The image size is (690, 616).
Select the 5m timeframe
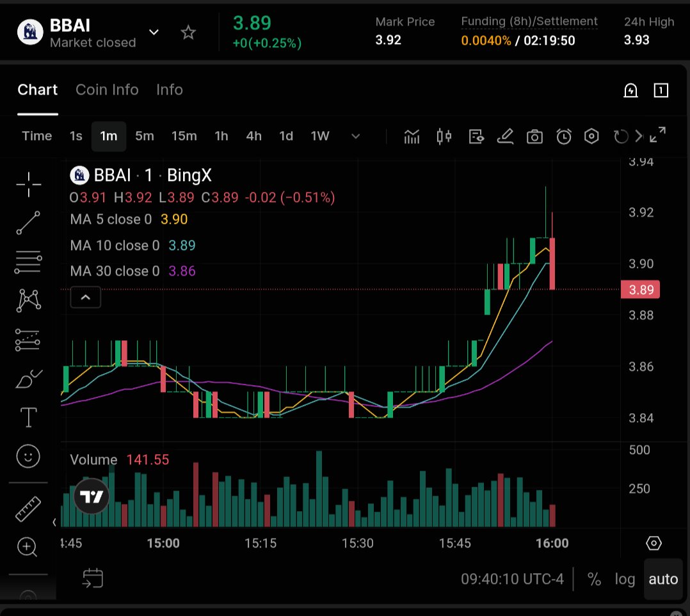tap(145, 136)
